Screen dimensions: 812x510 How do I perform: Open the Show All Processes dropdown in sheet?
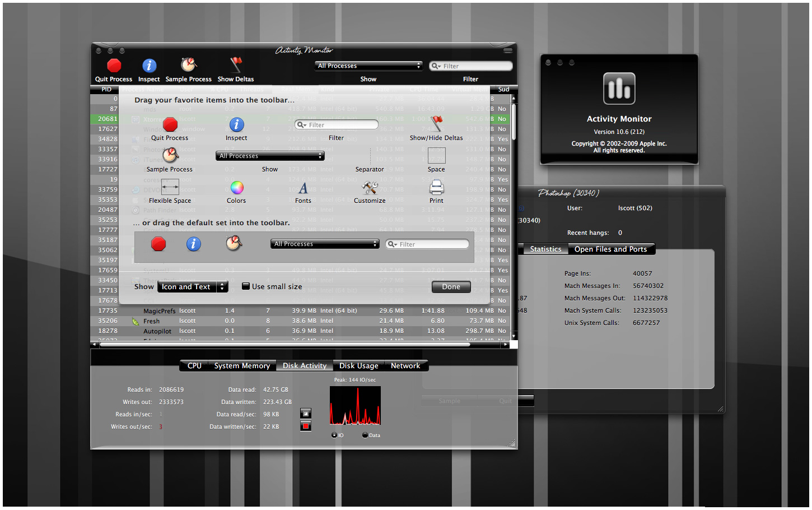tap(270, 156)
